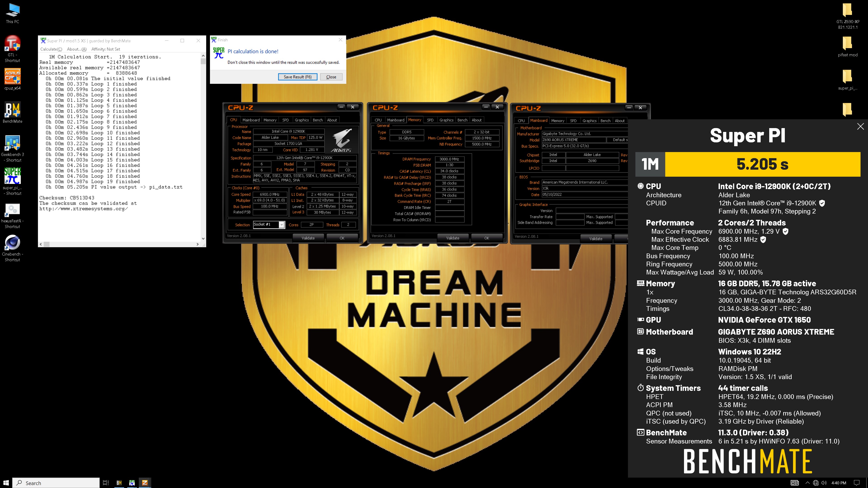This screenshot has width=868, height=488.
Task: Click Validate in the first CPU-Z window
Action: [308, 238]
